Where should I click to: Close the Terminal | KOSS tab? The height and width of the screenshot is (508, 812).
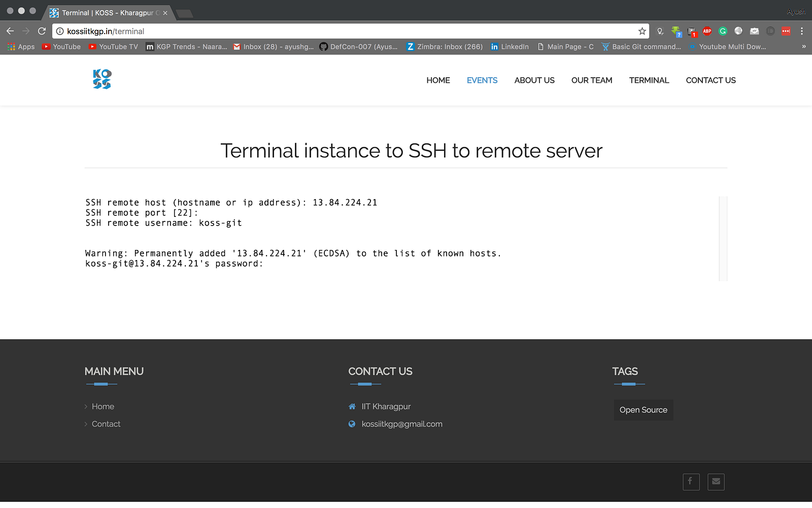click(x=165, y=13)
